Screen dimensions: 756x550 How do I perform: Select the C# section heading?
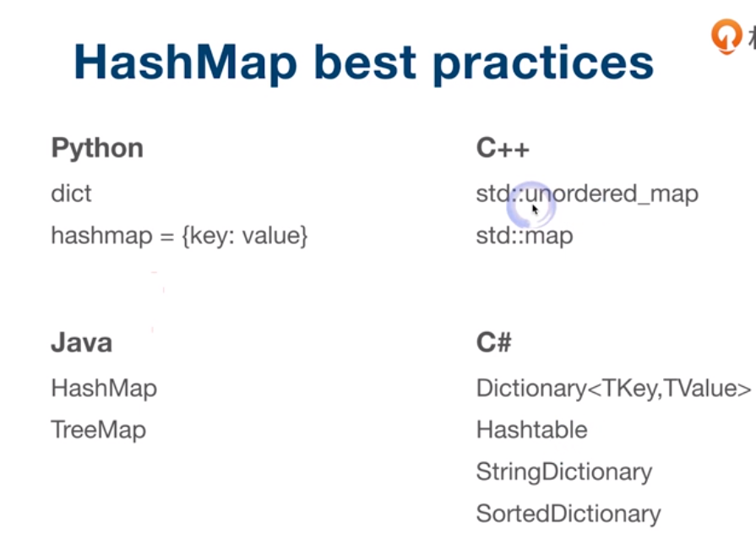tap(494, 343)
